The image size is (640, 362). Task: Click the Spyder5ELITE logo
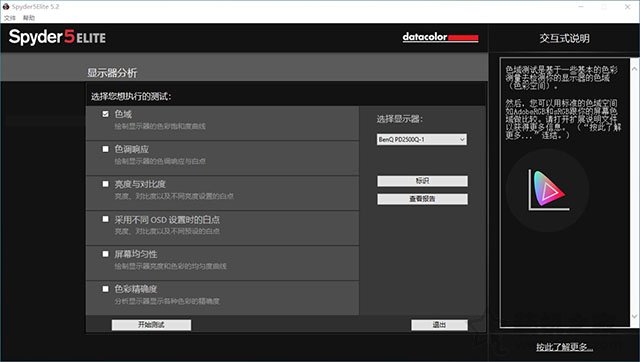57,37
